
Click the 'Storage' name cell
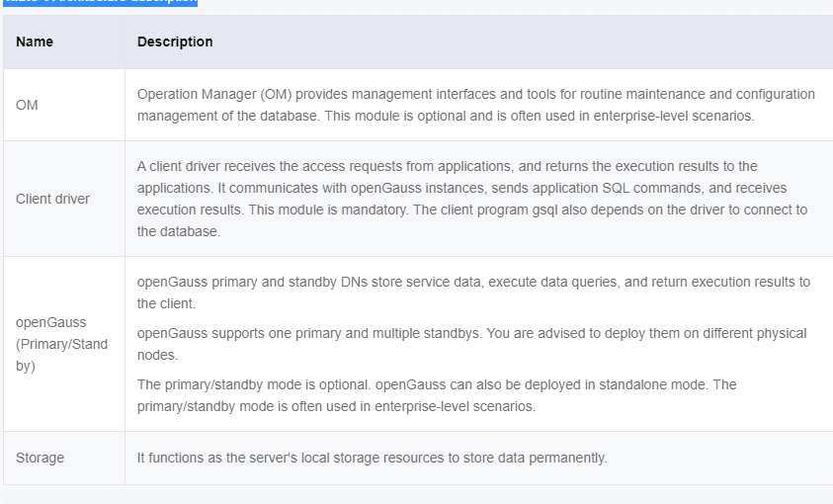tap(64, 458)
